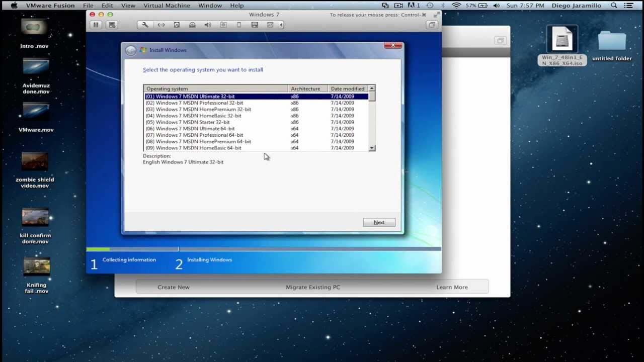Image resolution: width=644 pixels, height=362 pixels.
Task: Select Avidemuz done.mov desktop file
Action: [x=36, y=76]
